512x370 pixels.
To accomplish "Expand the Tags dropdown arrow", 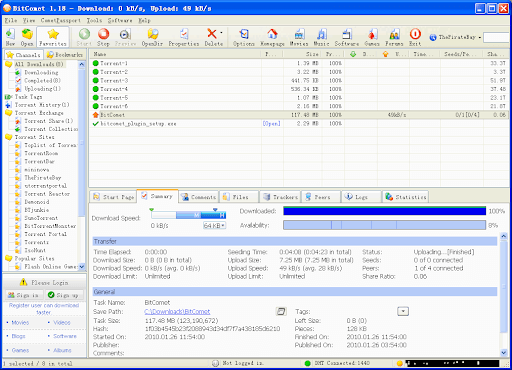I will coord(403,311).
